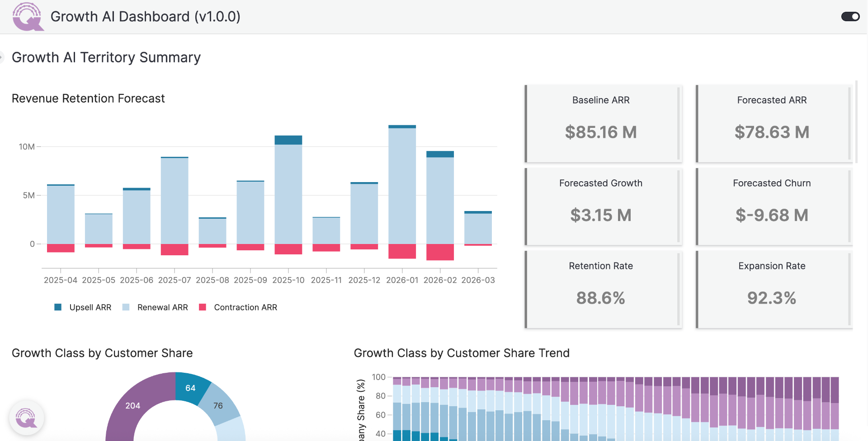Click the $85.16 M value

tap(601, 132)
